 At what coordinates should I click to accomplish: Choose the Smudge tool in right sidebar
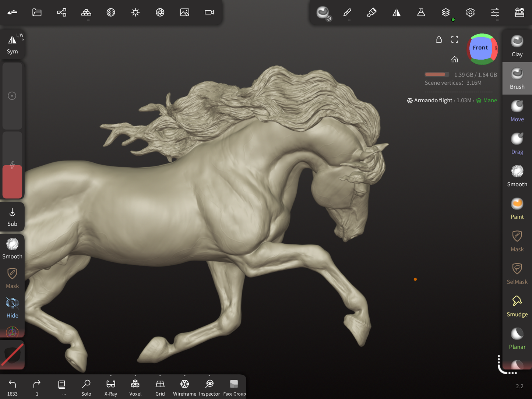tap(517, 306)
